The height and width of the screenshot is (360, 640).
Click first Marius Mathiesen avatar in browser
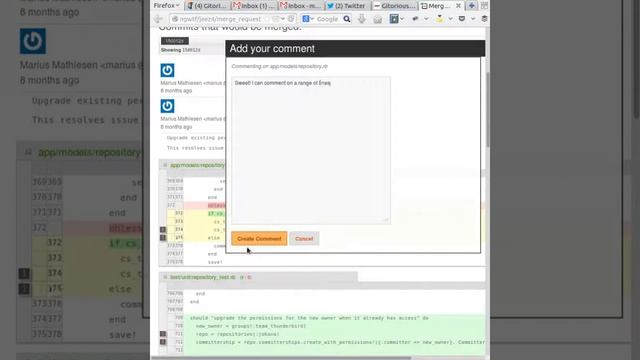coord(167,70)
